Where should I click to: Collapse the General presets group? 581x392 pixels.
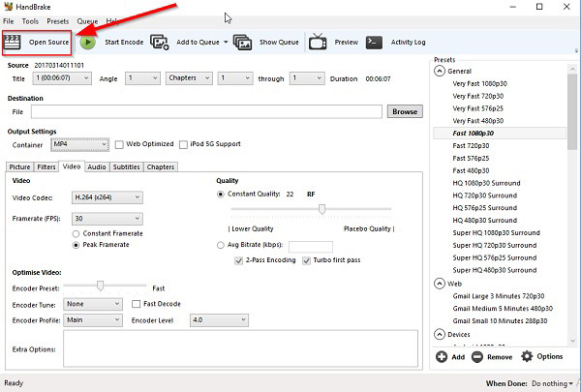click(x=440, y=71)
